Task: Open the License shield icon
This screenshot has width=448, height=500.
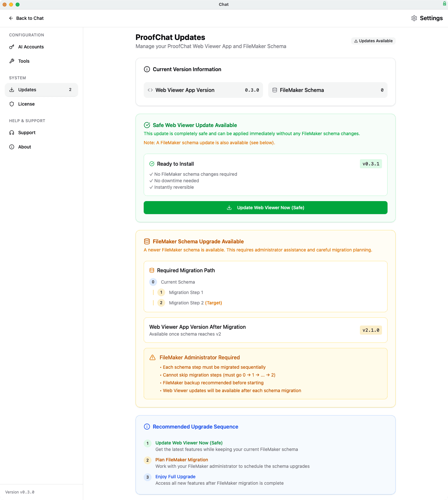Action: [x=12, y=104]
